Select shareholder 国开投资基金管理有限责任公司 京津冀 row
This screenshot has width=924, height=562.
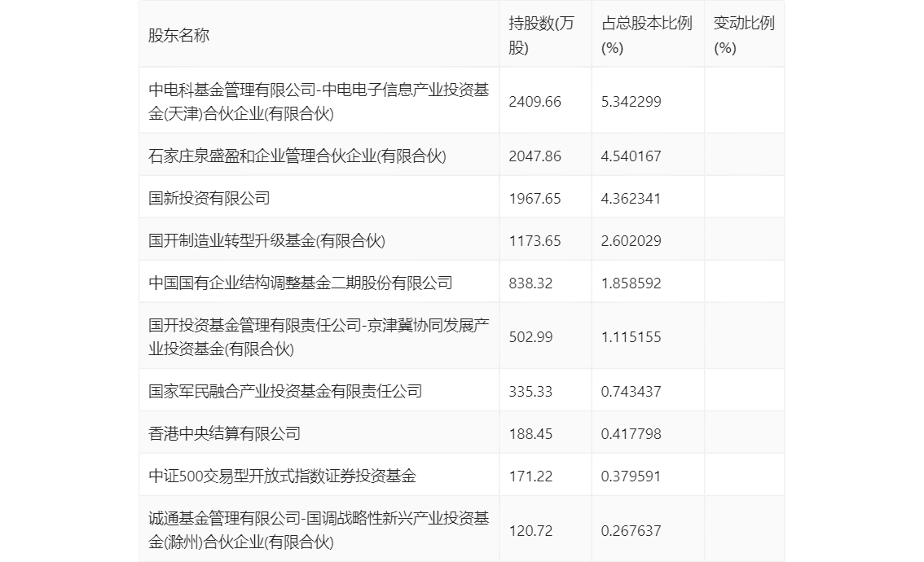[319, 337]
